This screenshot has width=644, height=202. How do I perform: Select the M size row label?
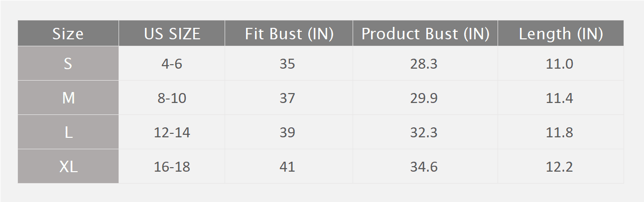68,98
